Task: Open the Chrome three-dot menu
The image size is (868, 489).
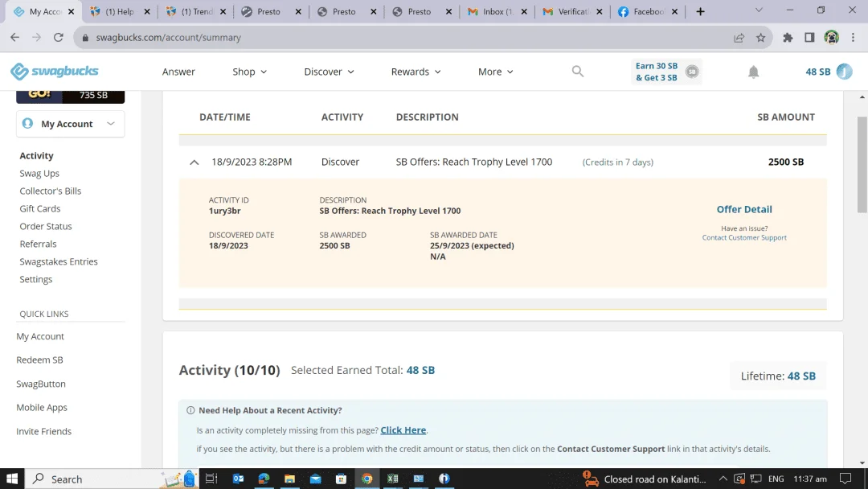Action: tap(853, 38)
